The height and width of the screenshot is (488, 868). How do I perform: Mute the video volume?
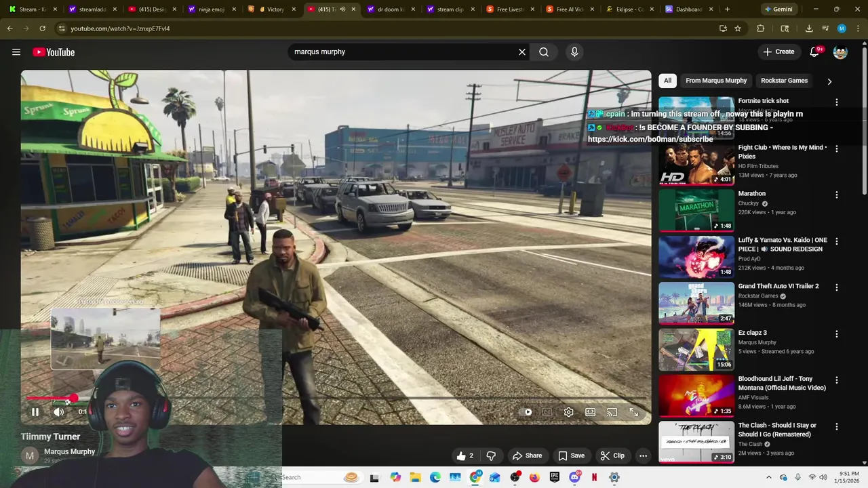(x=59, y=412)
